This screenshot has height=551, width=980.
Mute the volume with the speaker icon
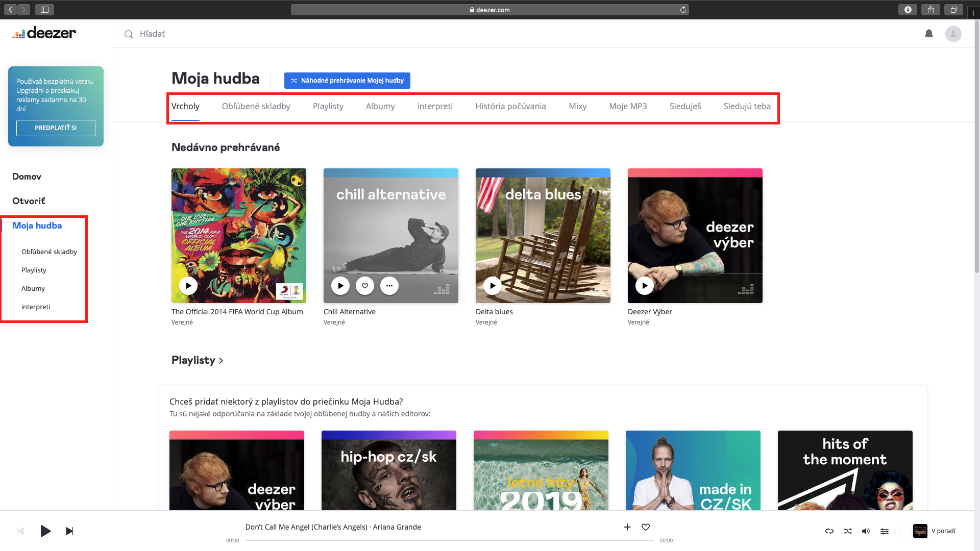click(x=866, y=531)
